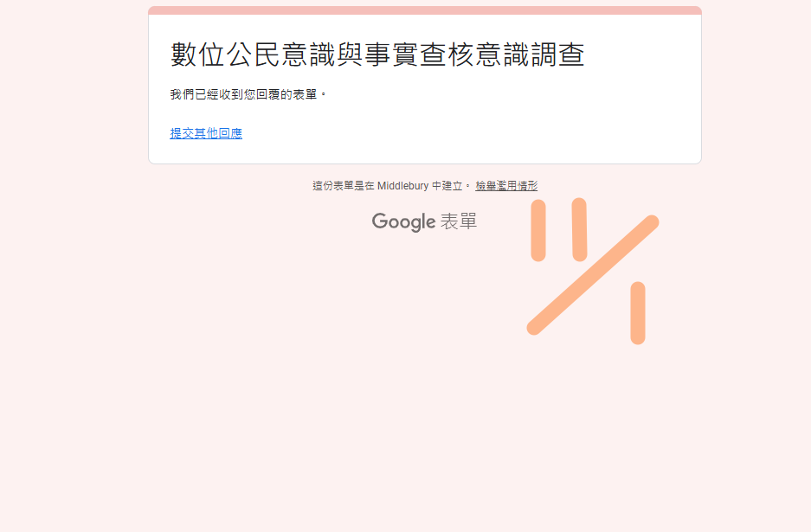
Task: Click the leftmost vertical orange stroke
Action: click(538, 230)
